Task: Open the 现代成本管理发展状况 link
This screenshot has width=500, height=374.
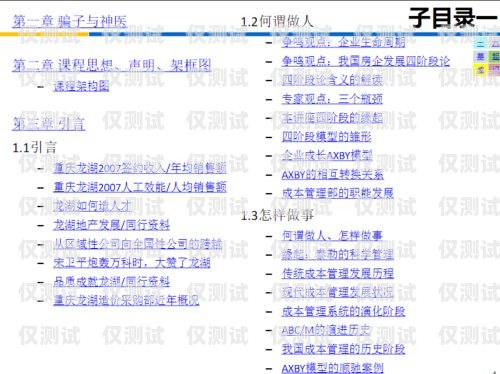Action: [337, 293]
